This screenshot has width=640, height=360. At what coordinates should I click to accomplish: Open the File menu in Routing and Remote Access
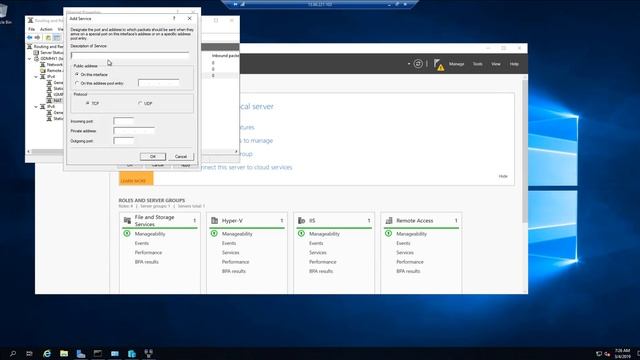(31, 29)
